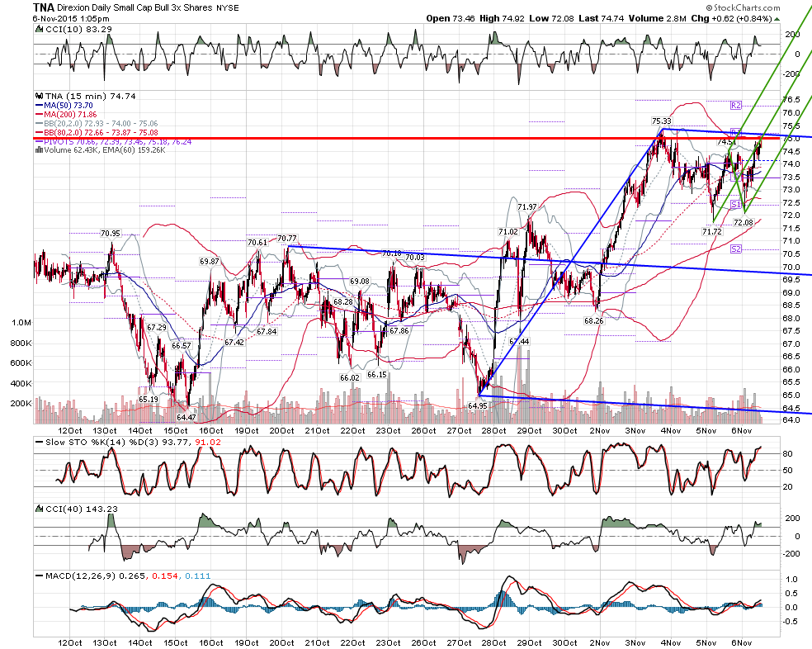Click the 'High 74.92' header value
This screenshot has height=649, width=812.
502,19
